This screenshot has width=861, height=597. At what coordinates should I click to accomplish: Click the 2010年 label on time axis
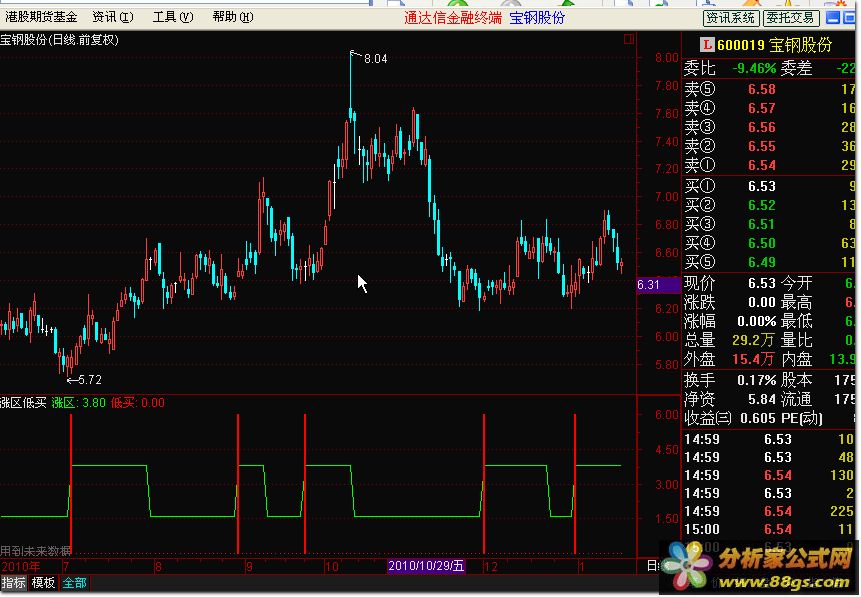pos(21,566)
